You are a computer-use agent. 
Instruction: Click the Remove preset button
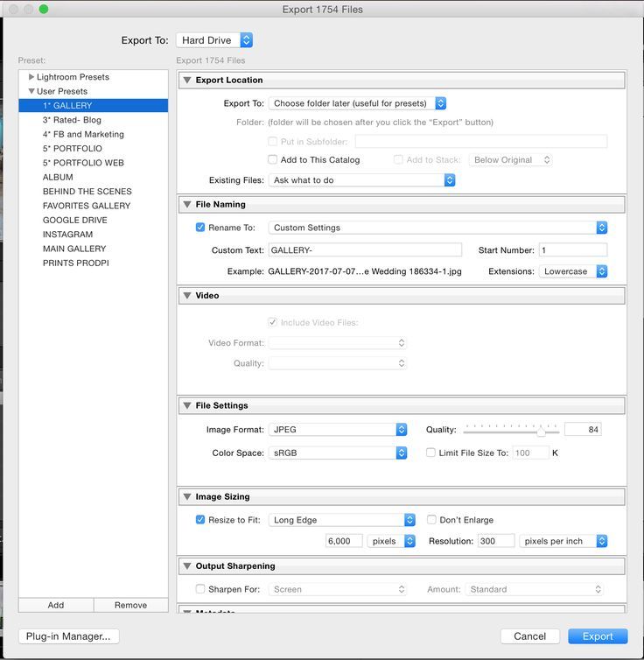(x=131, y=605)
